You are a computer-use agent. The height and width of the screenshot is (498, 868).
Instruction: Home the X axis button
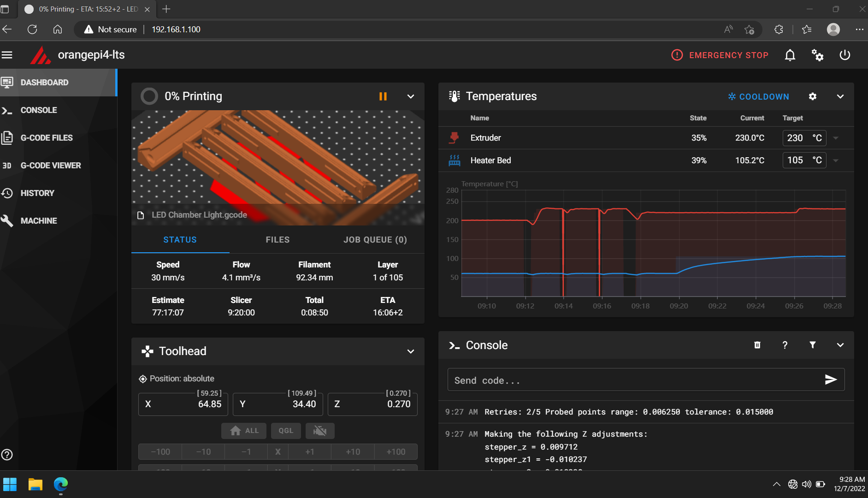click(278, 452)
